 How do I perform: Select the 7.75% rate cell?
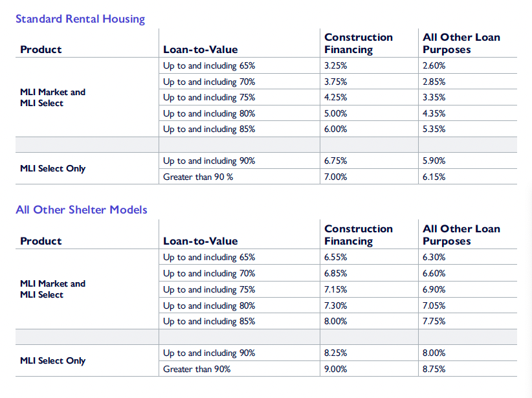coord(434,322)
